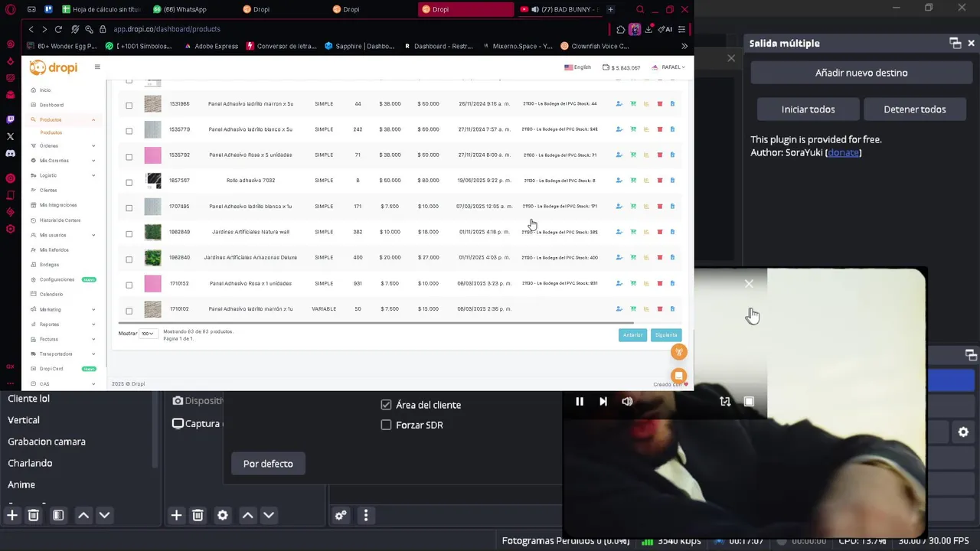The height and width of the screenshot is (551, 980).
Task: Click Iniciar todos button
Action: pos(808,109)
